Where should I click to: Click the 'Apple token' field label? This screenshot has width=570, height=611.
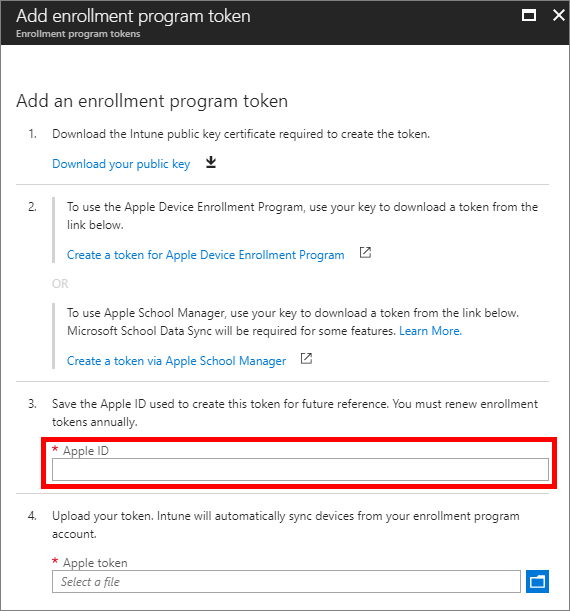pyautogui.click(x=95, y=563)
